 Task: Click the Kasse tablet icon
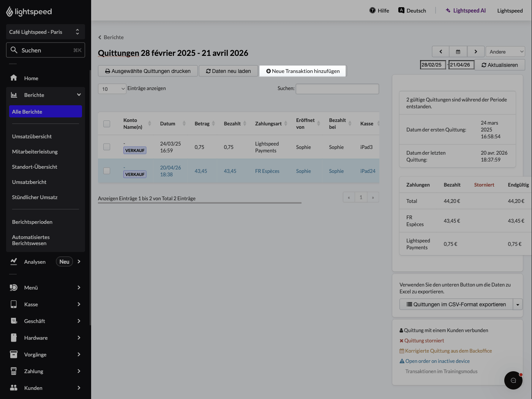(x=14, y=304)
